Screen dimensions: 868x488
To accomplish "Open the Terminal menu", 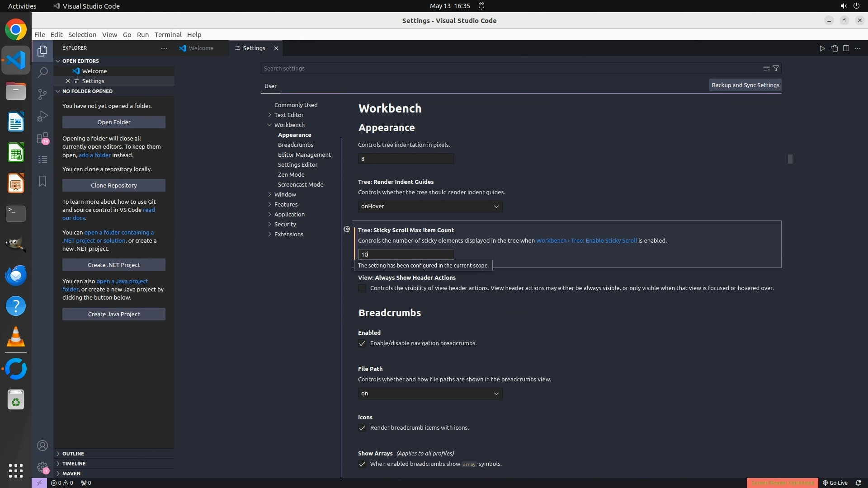I will click(168, 35).
